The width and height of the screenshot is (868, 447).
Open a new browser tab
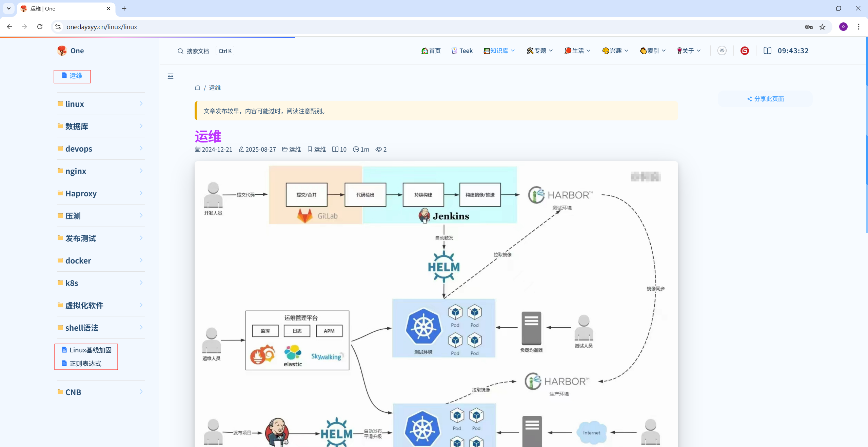[x=124, y=8]
